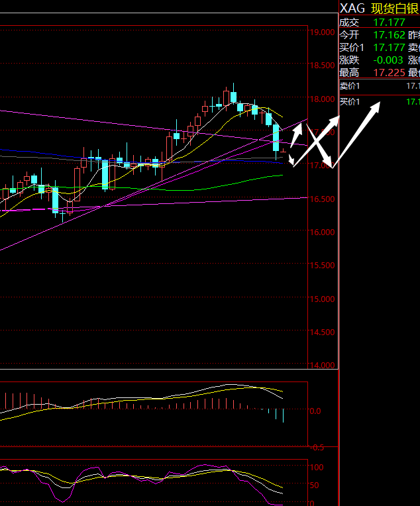Click the 成交 label in quote panel
Viewport: 420px width, 506px height.
[349, 23]
